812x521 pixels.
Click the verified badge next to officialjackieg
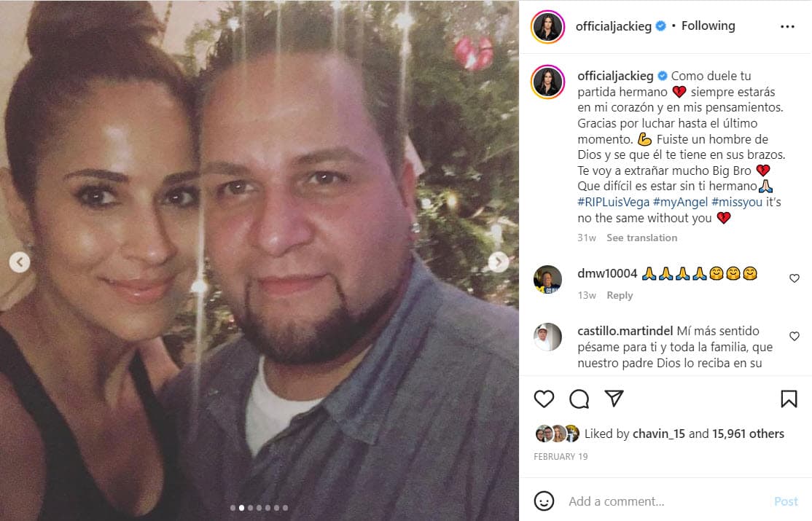point(660,25)
